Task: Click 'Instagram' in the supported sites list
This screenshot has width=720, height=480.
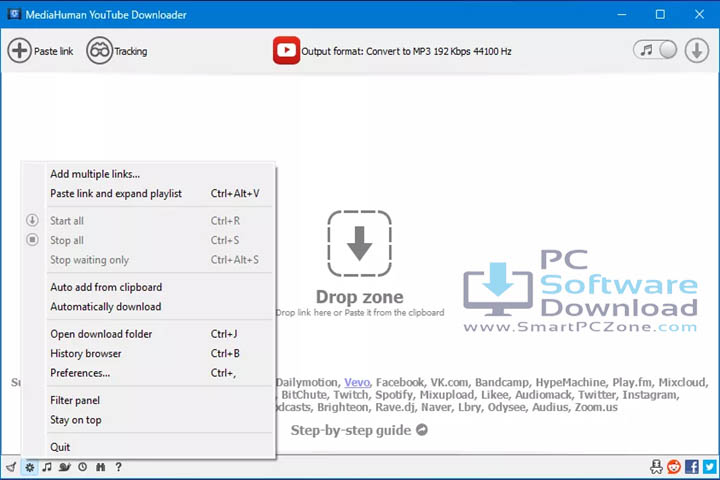Action: 650,395
